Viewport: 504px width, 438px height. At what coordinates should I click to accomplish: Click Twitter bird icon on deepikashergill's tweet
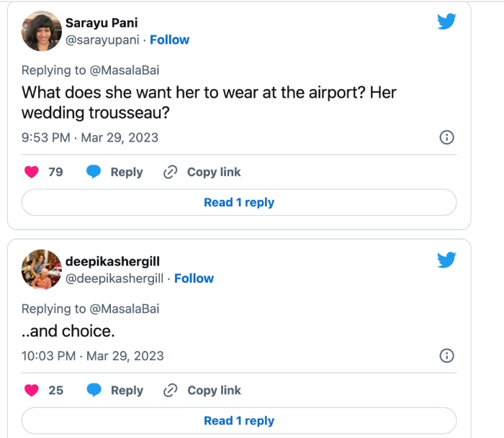[446, 260]
